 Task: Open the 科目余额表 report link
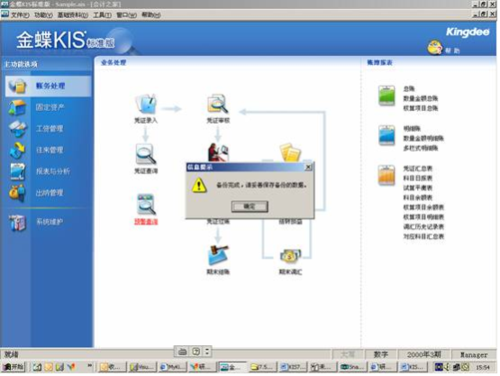417,197
